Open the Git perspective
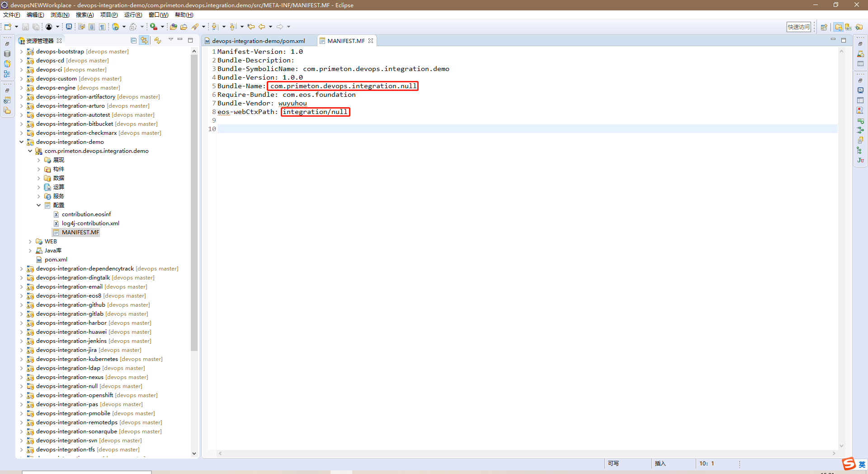This screenshot has width=868, height=474. (x=849, y=27)
